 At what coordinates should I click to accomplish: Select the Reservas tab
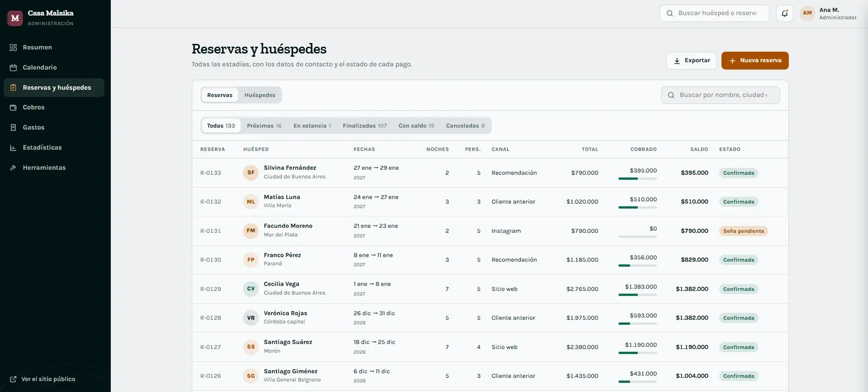[x=220, y=95]
